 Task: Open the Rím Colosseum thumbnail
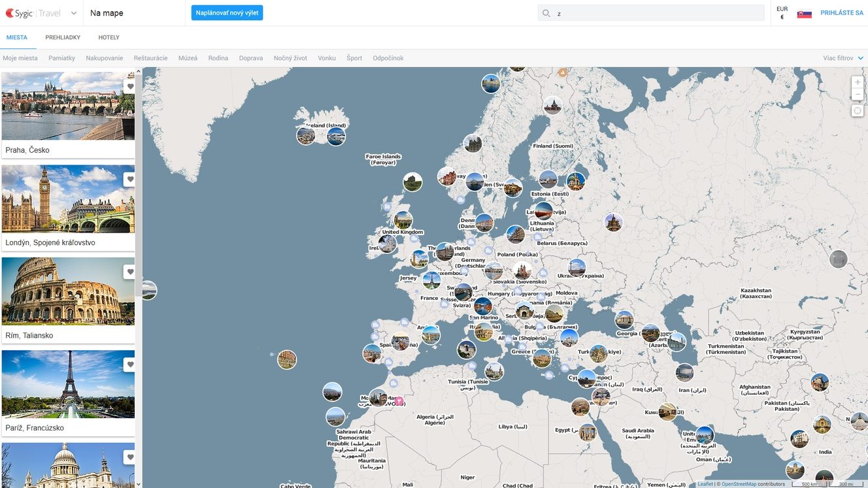pyautogui.click(x=68, y=291)
